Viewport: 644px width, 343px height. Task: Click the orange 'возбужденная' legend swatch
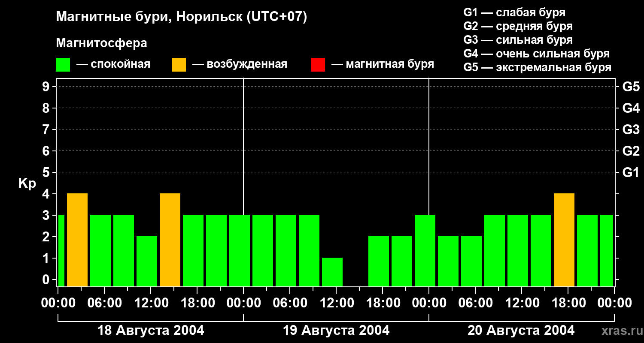[179, 65]
